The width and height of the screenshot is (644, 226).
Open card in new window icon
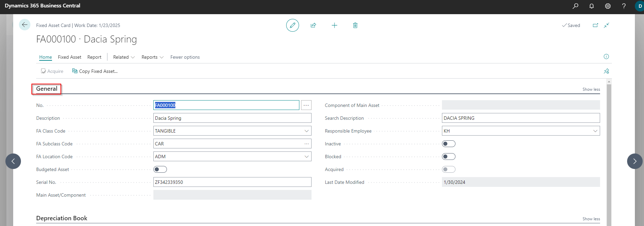click(x=596, y=25)
